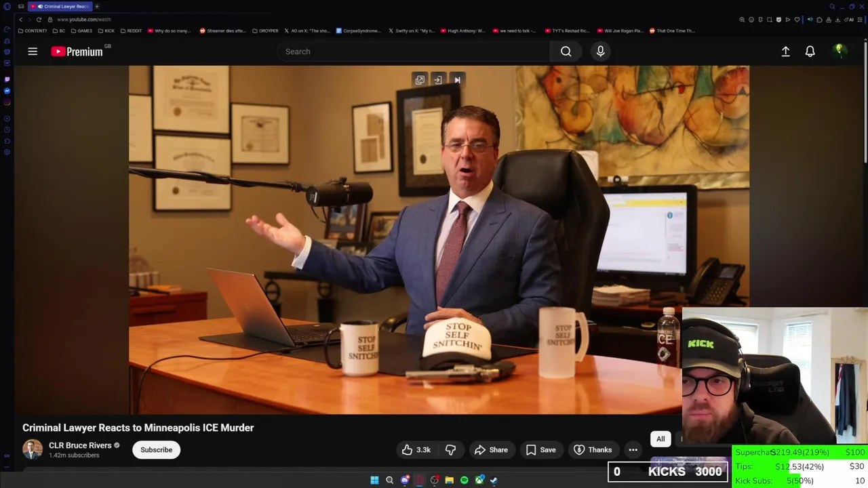Viewport: 868px width, 488px height.
Task: Open the CLR Bruce Rivers channel avatar
Action: [x=33, y=449]
